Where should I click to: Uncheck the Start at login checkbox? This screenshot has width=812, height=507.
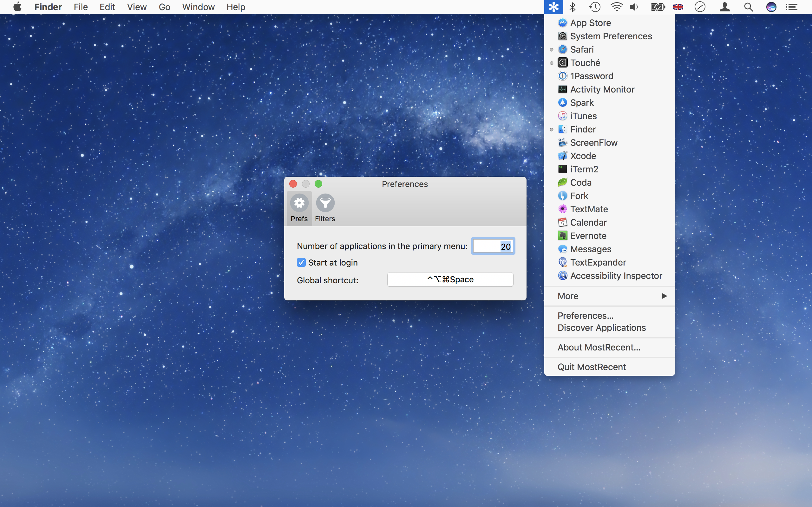click(301, 263)
